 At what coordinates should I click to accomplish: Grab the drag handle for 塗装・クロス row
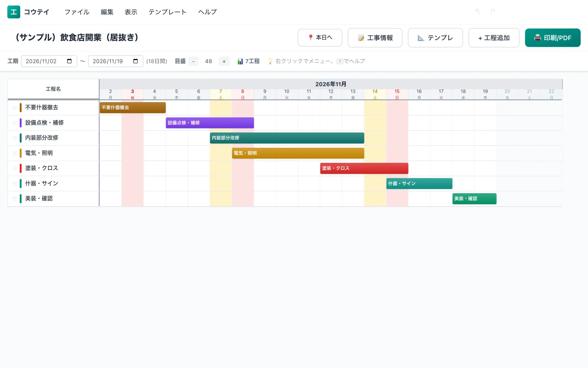[x=15, y=168]
